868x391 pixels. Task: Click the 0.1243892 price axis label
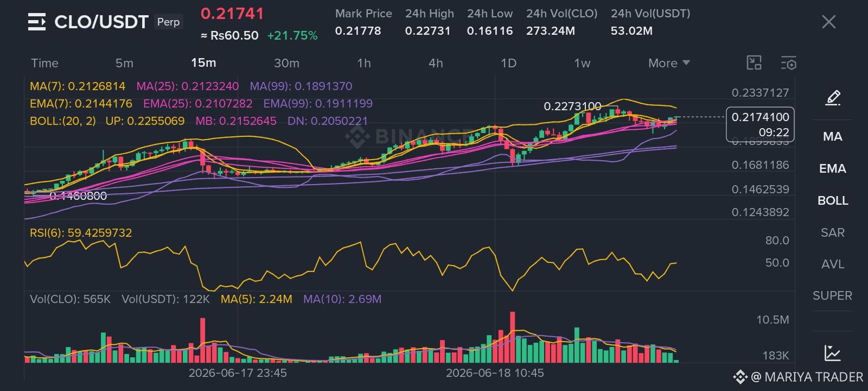click(x=760, y=212)
